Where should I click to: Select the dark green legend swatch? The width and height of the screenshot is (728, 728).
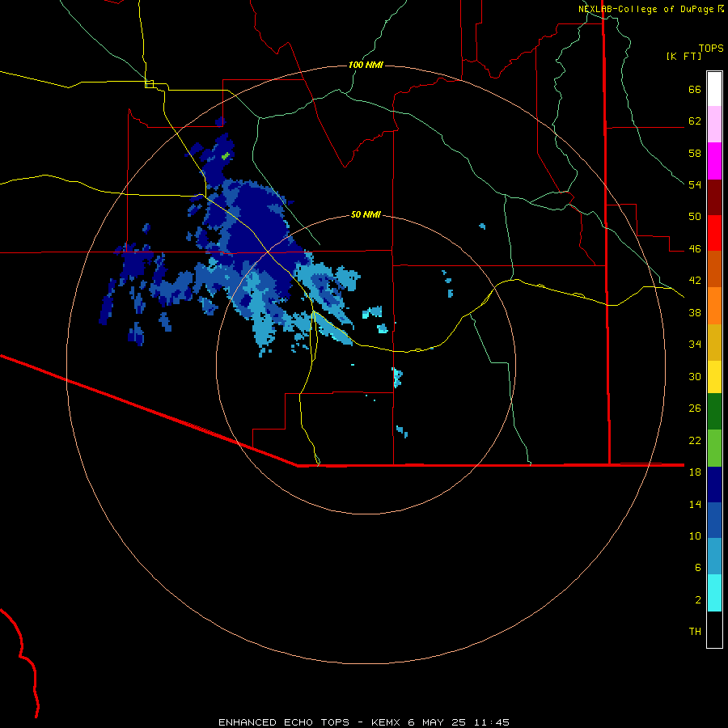[714, 412]
